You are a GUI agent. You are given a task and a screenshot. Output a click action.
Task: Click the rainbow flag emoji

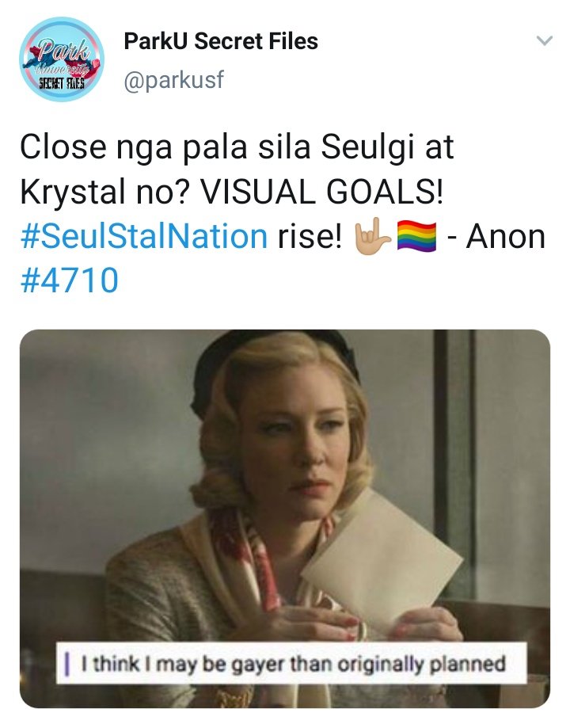point(417,237)
